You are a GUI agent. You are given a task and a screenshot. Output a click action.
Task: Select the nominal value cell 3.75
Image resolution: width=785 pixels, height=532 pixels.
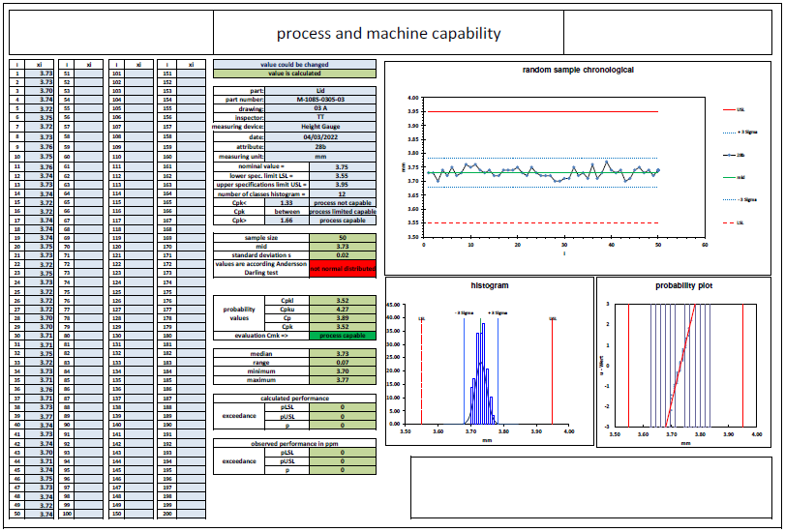(343, 165)
